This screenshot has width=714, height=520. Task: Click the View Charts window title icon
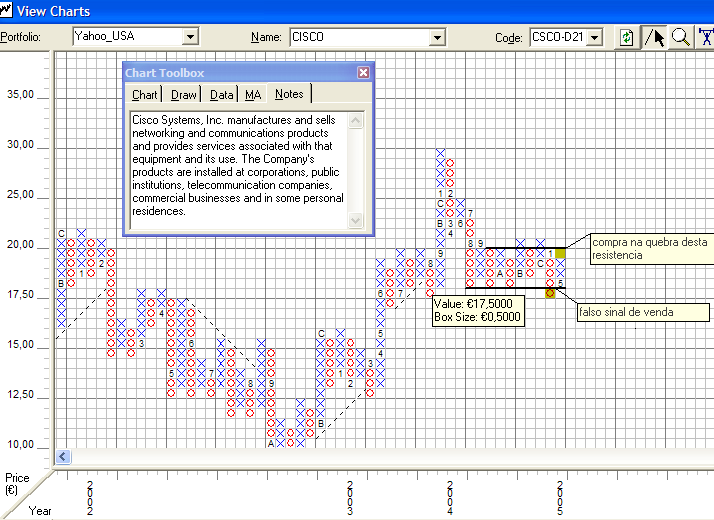click(7, 11)
